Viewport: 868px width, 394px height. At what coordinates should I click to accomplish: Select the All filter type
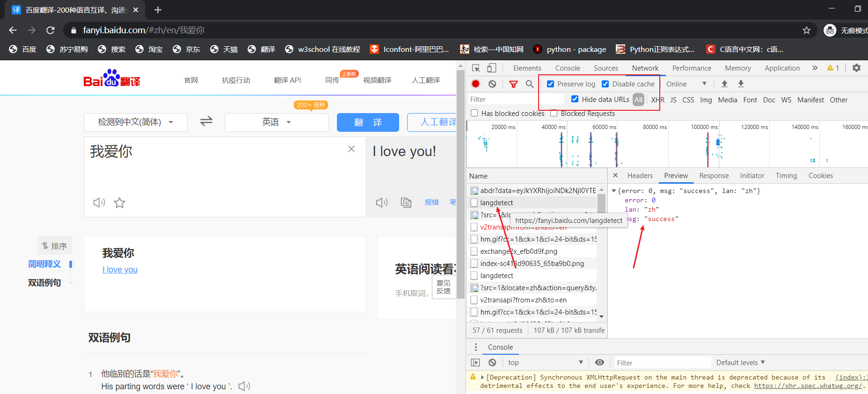[x=638, y=100]
